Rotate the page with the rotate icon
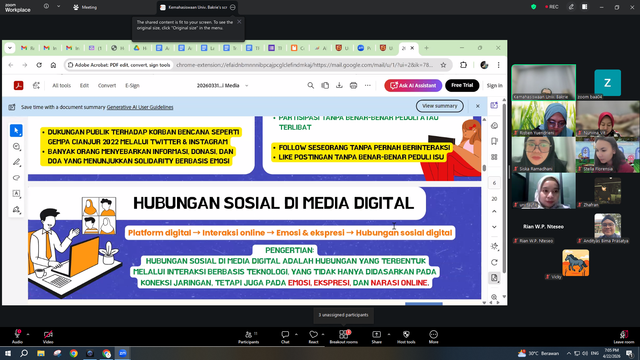The image size is (640, 360). click(x=494, y=262)
